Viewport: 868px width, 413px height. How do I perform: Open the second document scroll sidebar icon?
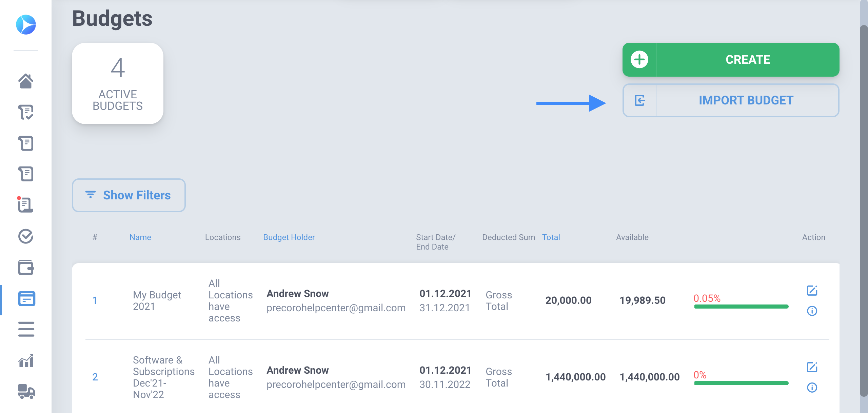click(x=26, y=143)
